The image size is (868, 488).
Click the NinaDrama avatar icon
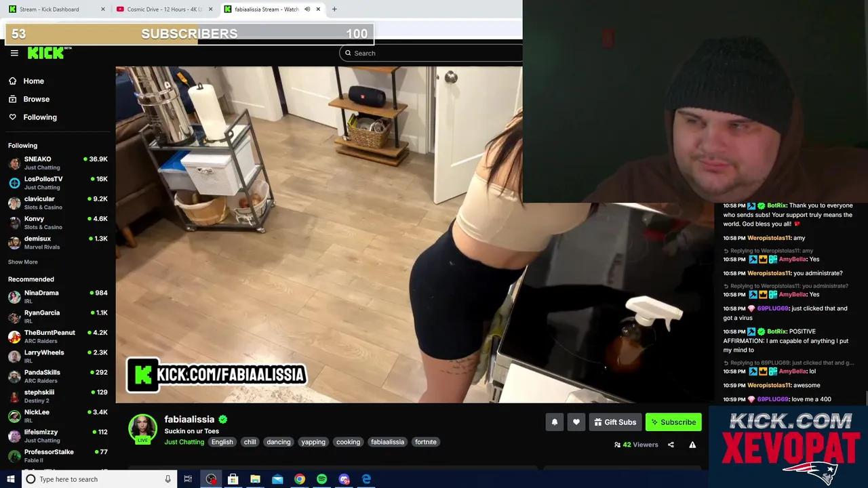[14, 297]
